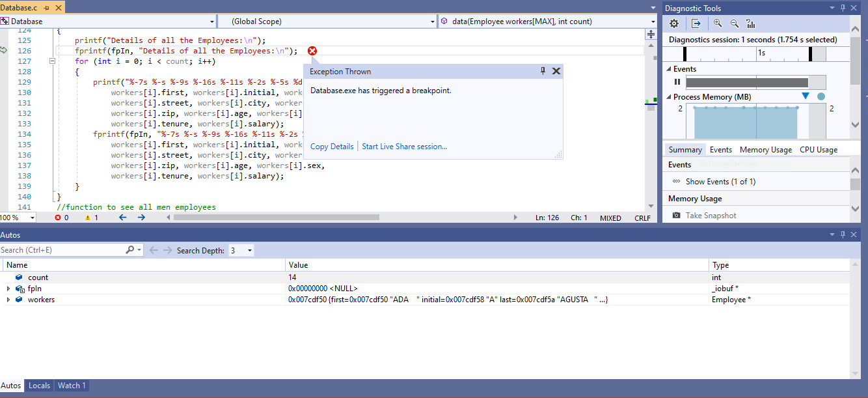Click the Value column header in Autos
The image size is (868, 398).
497,265
